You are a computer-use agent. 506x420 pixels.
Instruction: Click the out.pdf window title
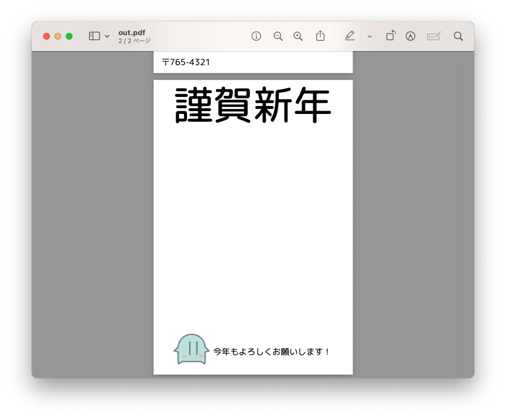[x=131, y=33]
